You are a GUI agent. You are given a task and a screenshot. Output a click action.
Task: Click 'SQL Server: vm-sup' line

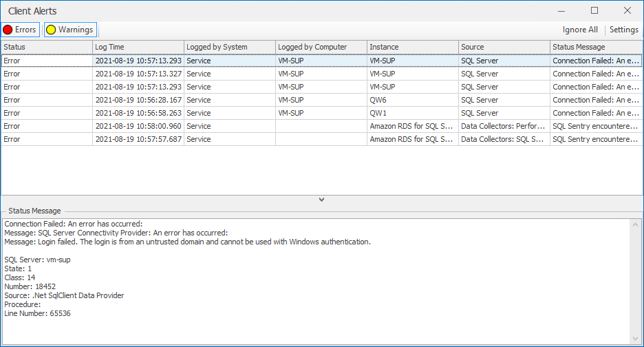37,260
